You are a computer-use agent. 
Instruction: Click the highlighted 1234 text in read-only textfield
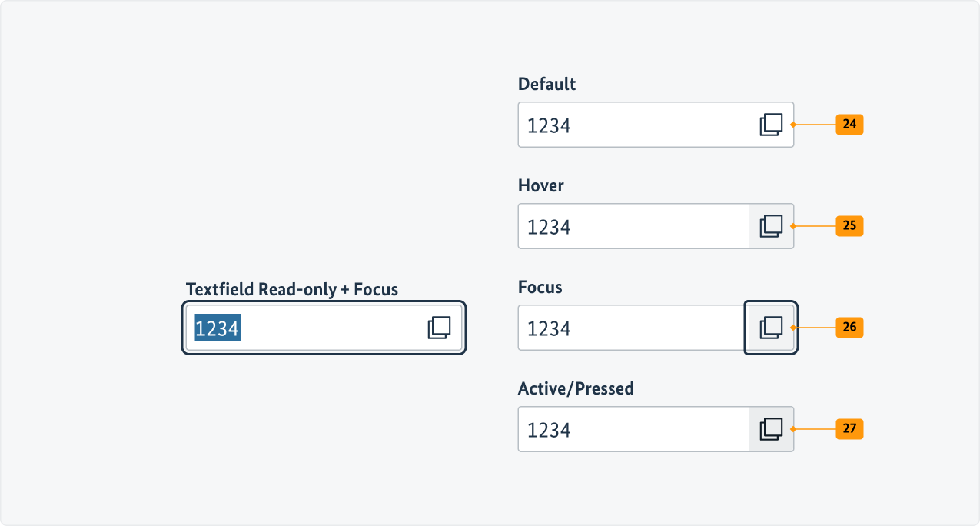click(x=218, y=328)
